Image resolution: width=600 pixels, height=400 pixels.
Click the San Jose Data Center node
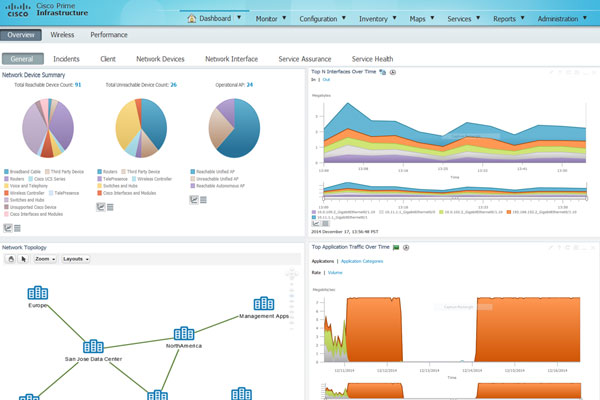point(93,345)
